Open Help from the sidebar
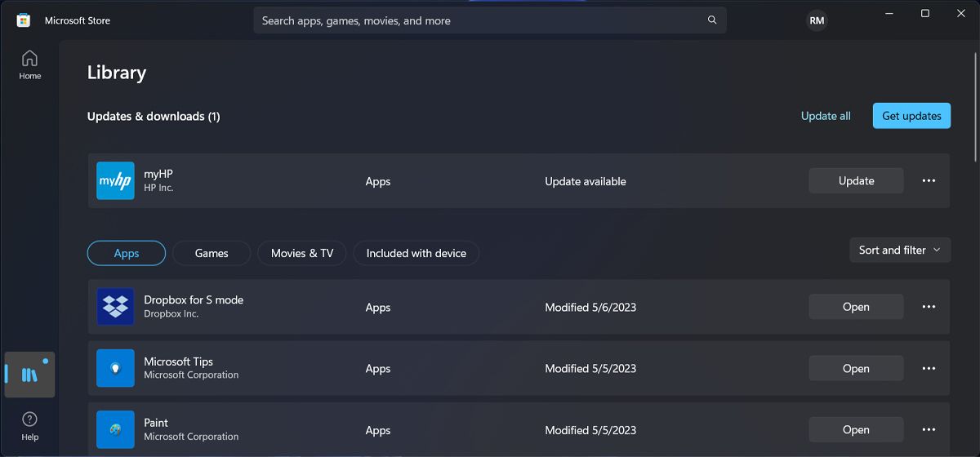 coord(29,426)
